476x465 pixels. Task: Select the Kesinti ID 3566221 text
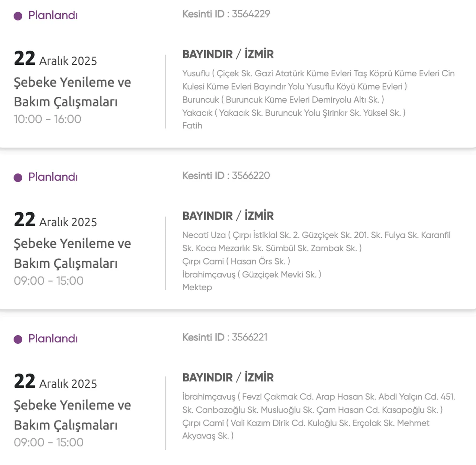pyautogui.click(x=225, y=337)
